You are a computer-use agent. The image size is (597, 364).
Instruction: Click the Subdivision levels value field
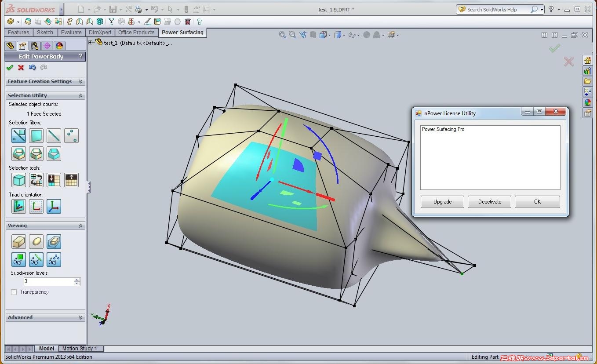coord(49,281)
